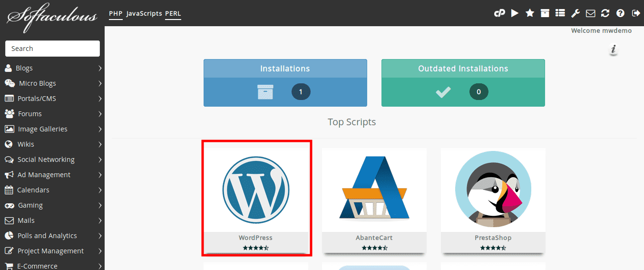This screenshot has width=644, height=270.
Task: Click the Micro Blogs chat bubbles icon
Action: [x=10, y=83]
